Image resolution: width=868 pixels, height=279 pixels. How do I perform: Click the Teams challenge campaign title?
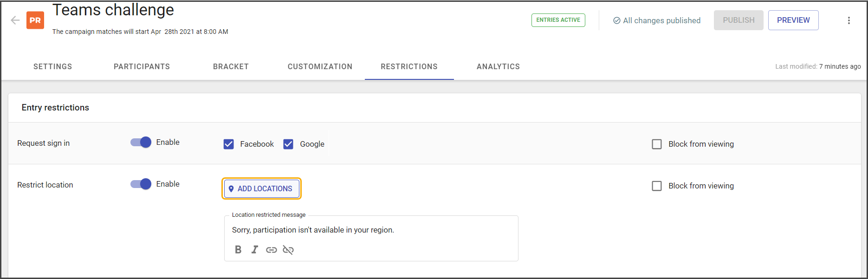113,10
